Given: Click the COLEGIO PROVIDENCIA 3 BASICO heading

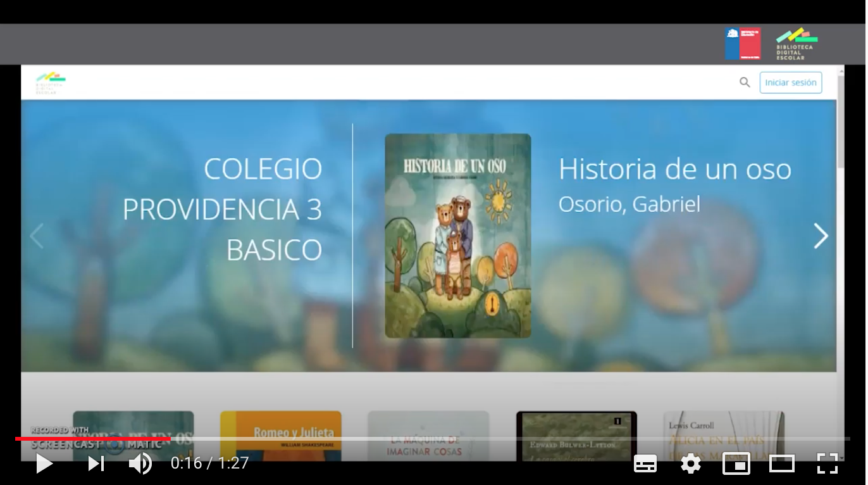Looking at the screenshot, I should tap(222, 209).
